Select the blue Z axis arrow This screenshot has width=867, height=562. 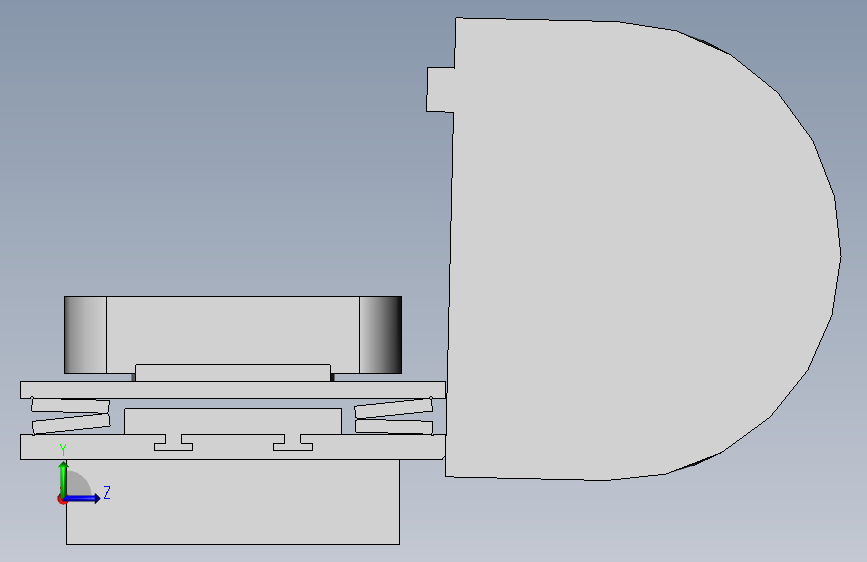(83, 499)
